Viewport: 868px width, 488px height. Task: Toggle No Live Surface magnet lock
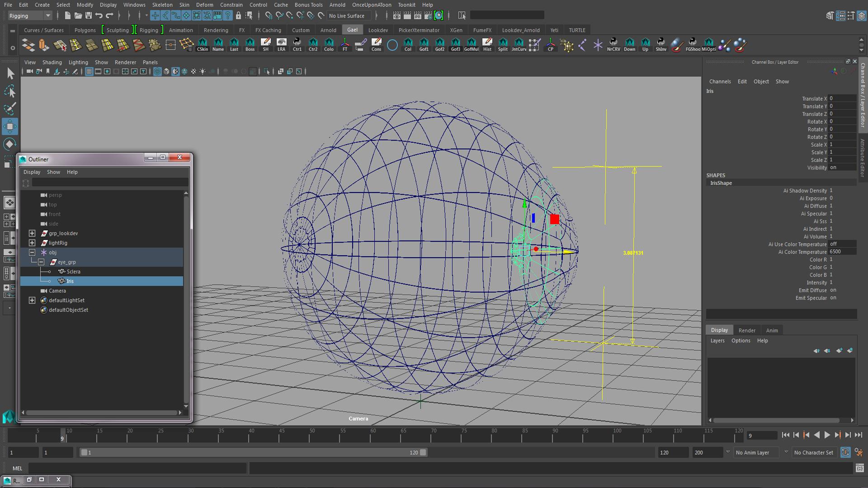coord(321,15)
